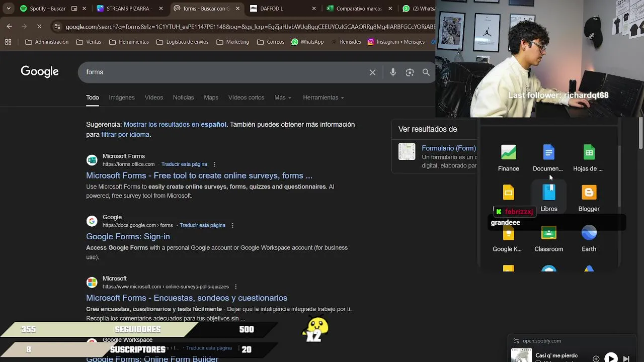The height and width of the screenshot is (362, 644).
Task: Stop loading the page
Action: coord(39,26)
